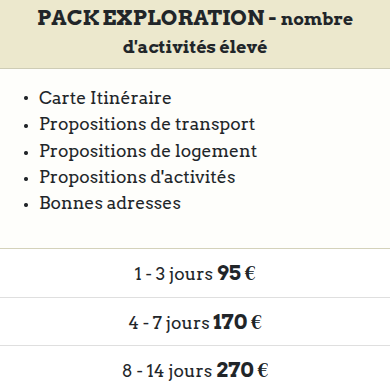
Task: Click the "d'activités élevé" subtitle line
Action: [195, 47]
